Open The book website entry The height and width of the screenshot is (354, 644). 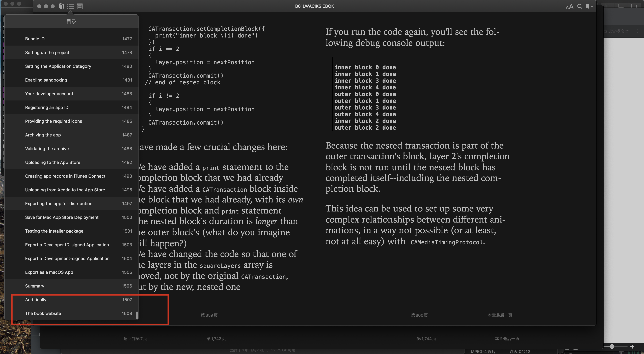pos(43,313)
